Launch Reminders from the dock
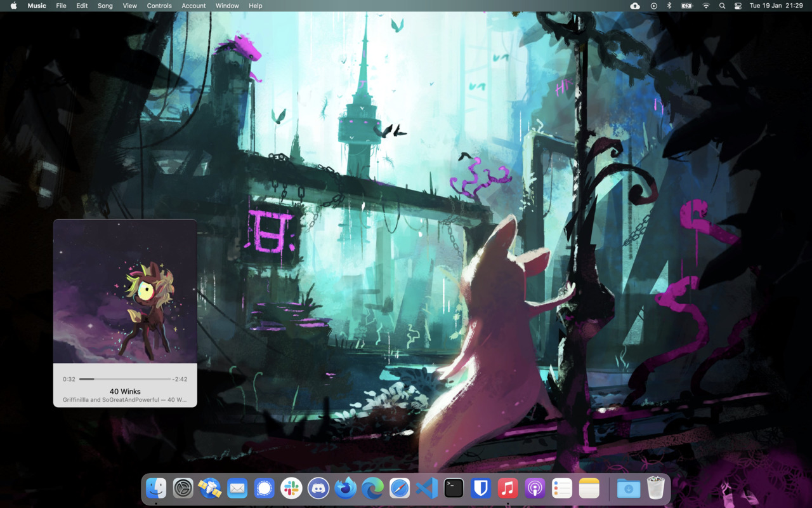Screen dimensions: 812x508 point(562,488)
